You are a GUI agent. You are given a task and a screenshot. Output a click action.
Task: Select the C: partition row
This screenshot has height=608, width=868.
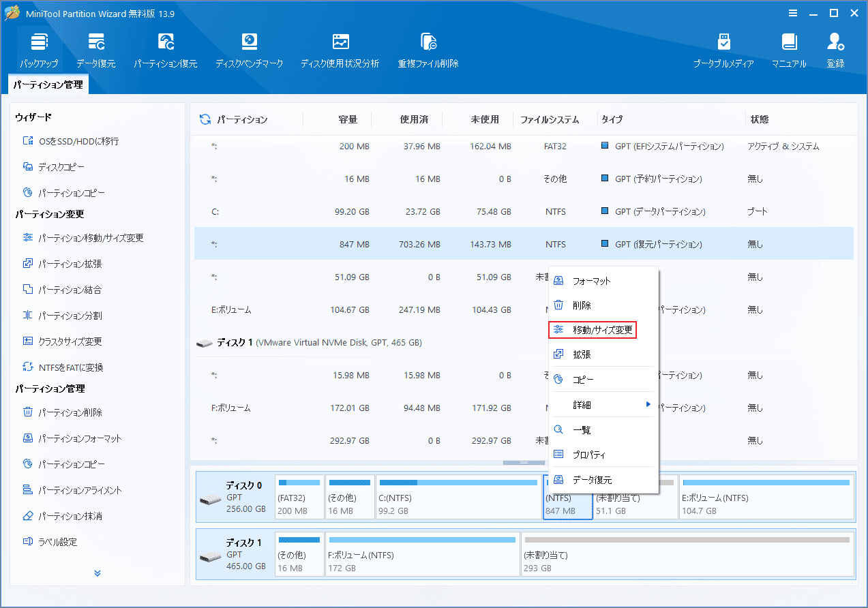(x=524, y=211)
